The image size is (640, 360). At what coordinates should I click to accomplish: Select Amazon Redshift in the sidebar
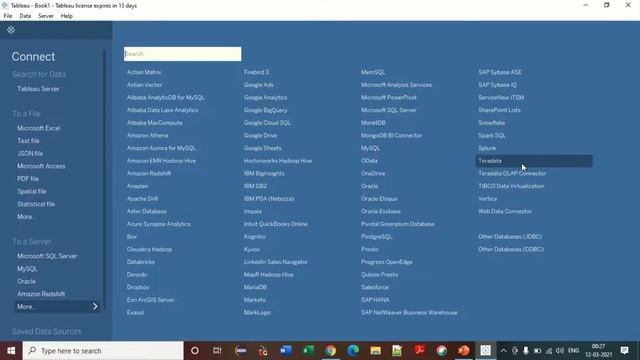tap(41, 294)
